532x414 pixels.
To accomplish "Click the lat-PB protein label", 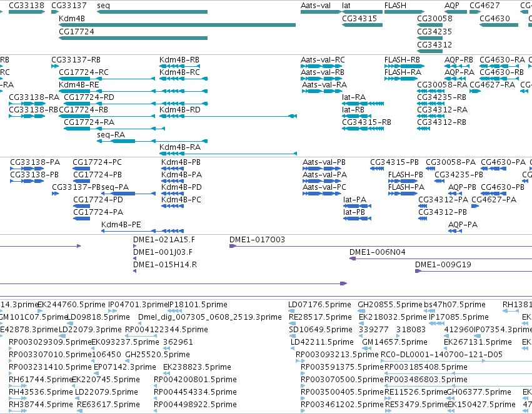I will click(354, 212).
